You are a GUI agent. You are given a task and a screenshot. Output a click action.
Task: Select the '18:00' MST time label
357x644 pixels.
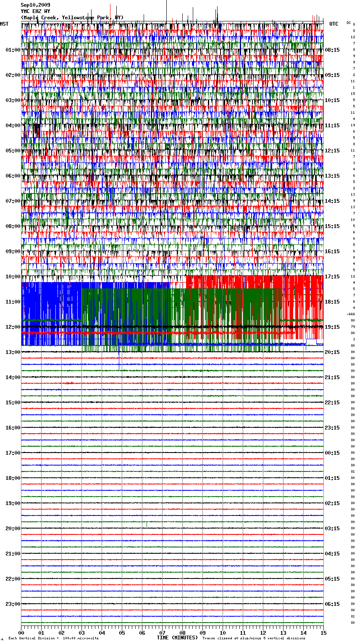pyautogui.click(x=13, y=478)
